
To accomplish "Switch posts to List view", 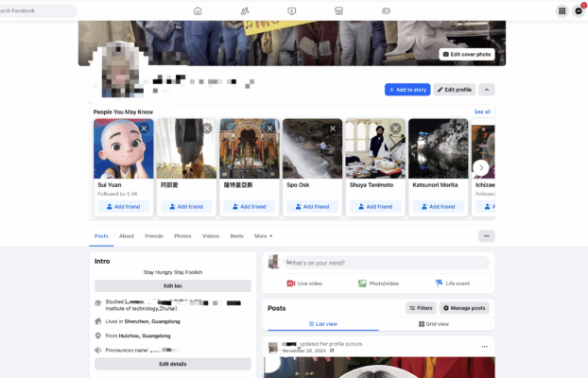I will (x=320, y=324).
